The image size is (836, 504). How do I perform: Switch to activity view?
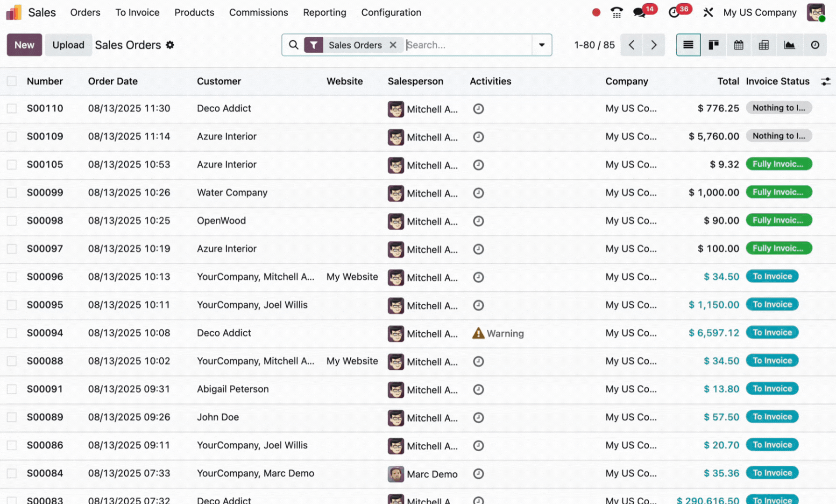tap(815, 45)
